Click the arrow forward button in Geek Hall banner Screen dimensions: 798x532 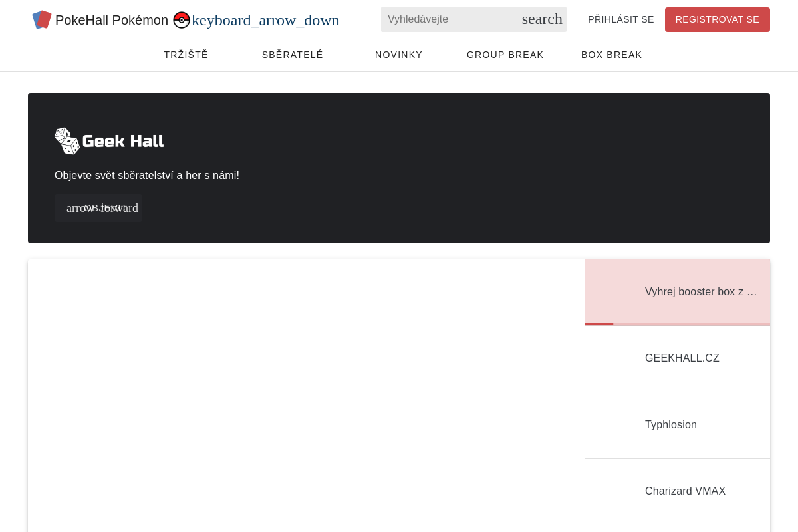pyautogui.click(x=98, y=208)
